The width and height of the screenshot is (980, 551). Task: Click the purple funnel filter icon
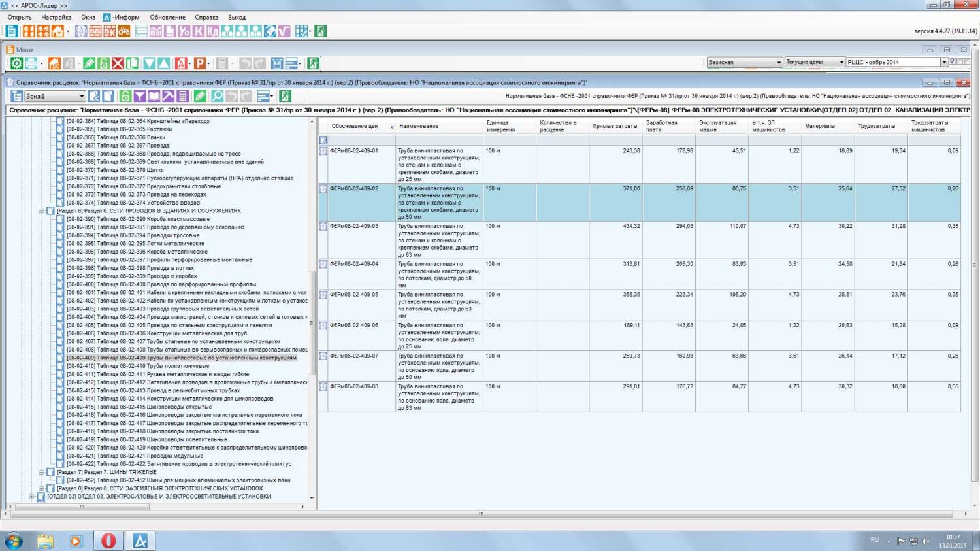coord(139,96)
